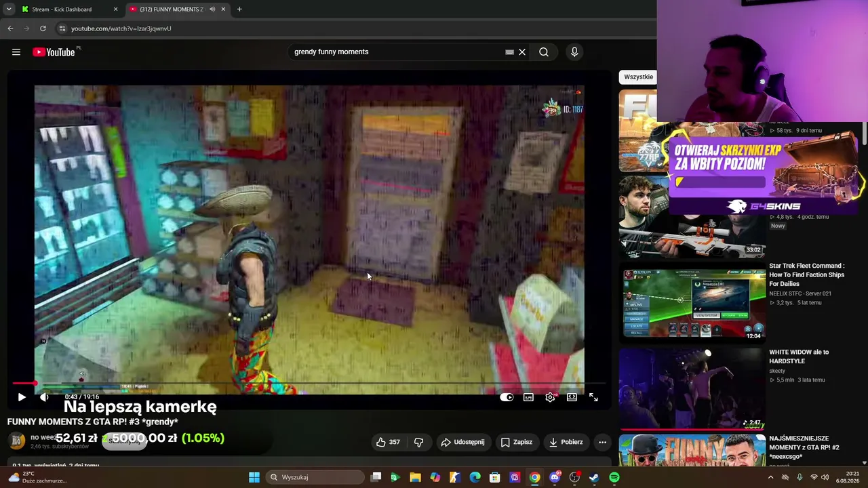
Task: Open the Star Trek Fleet Command video title
Action: [x=806, y=274]
